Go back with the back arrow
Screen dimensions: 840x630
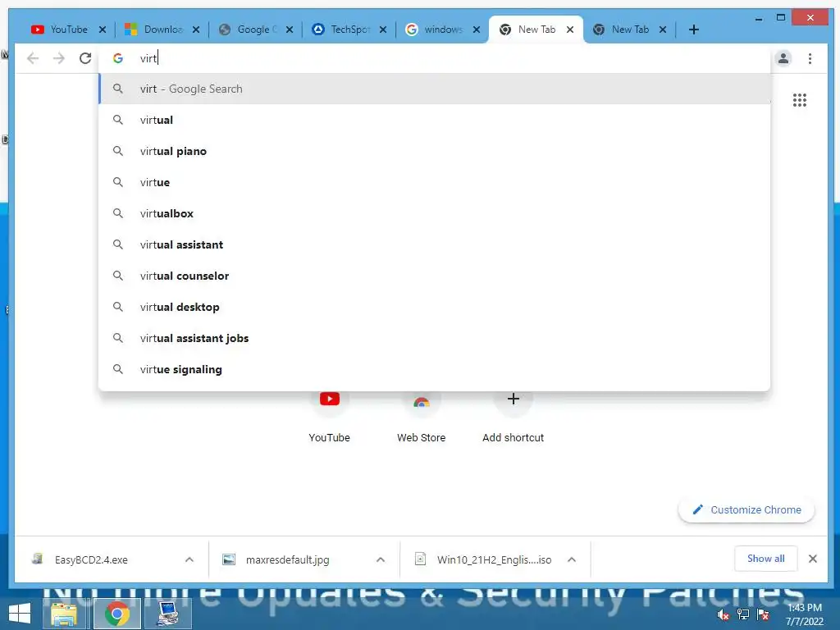(x=33, y=58)
